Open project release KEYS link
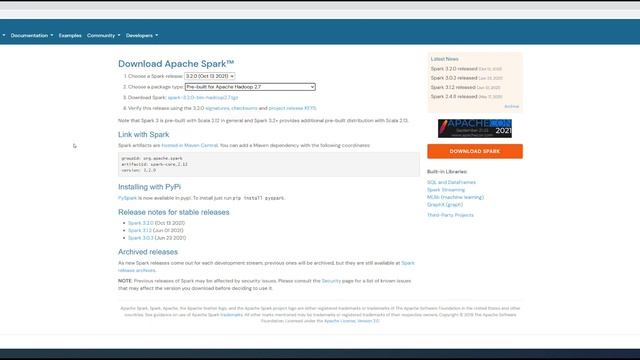Screen dimensions: 640x360 click(292, 108)
